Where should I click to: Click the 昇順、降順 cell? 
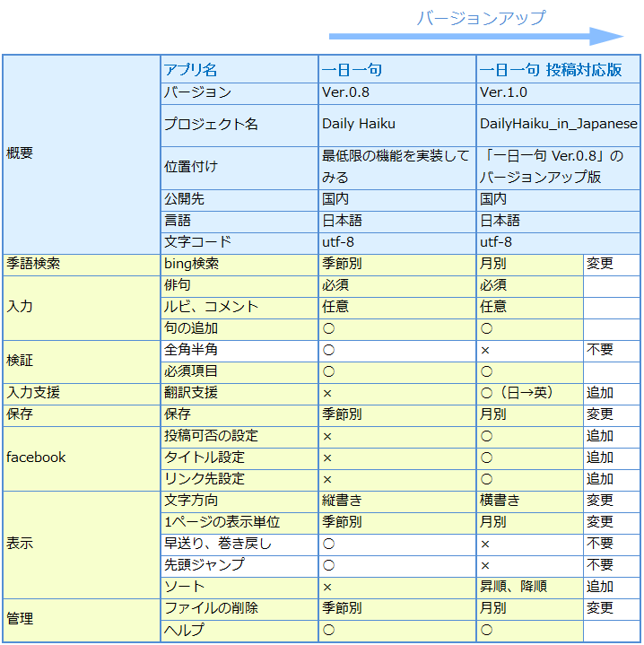[529, 587]
